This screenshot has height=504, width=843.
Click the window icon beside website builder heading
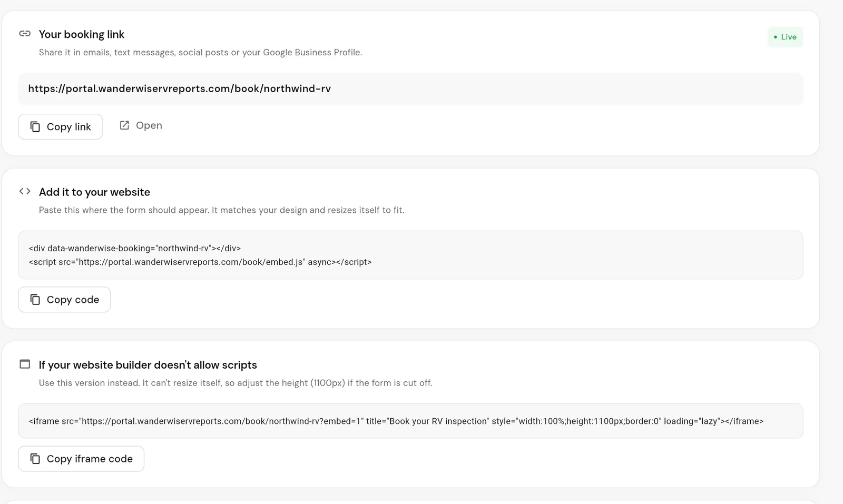pos(25,364)
